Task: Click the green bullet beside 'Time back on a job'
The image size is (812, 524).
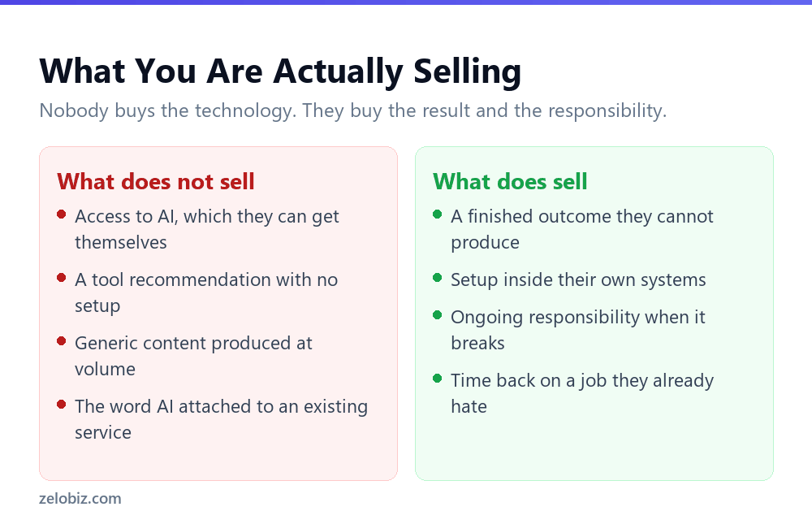Action: click(437, 379)
